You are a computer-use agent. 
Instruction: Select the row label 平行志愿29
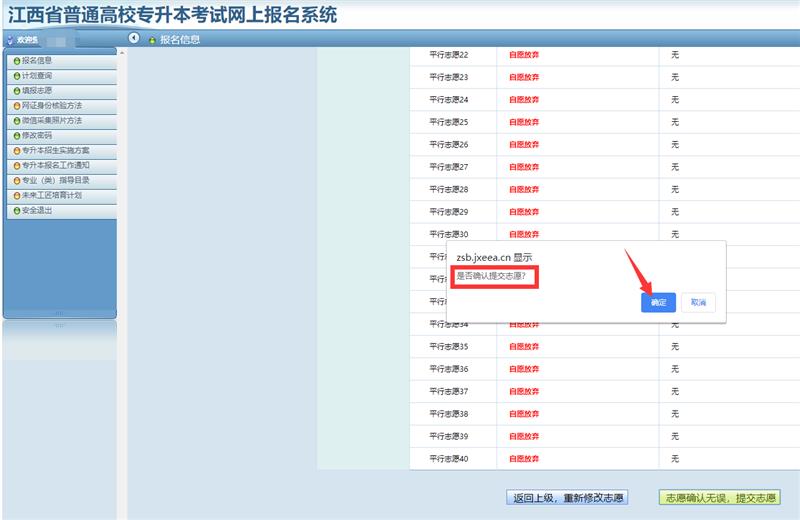click(448, 212)
